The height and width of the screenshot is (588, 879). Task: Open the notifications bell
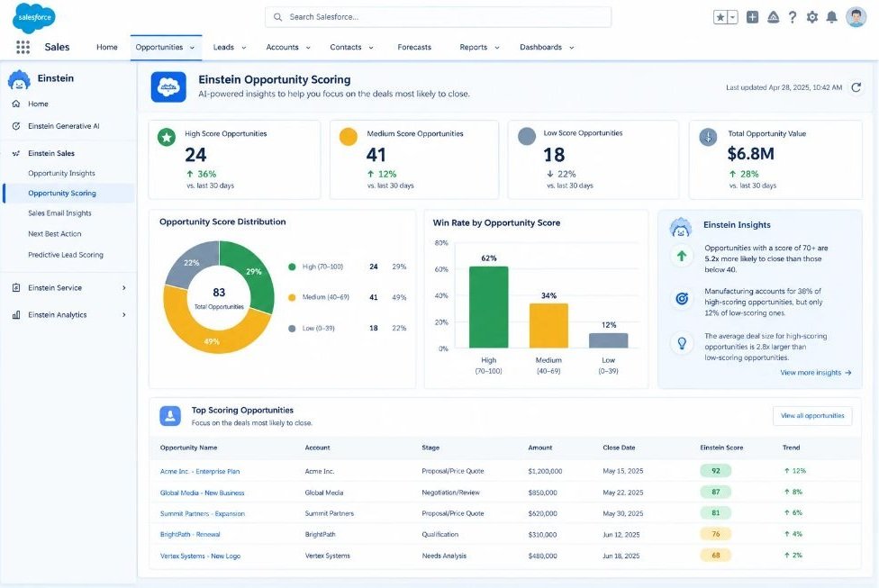tap(832, 17)
